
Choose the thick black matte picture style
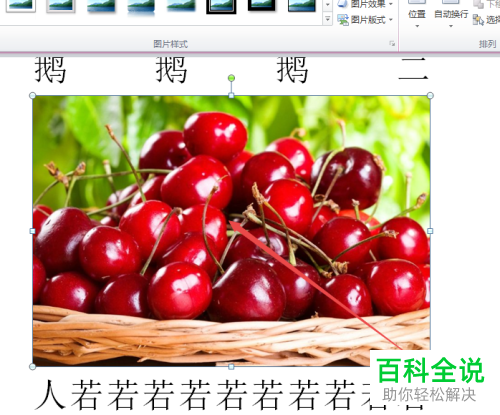click(x=261, y=6)
